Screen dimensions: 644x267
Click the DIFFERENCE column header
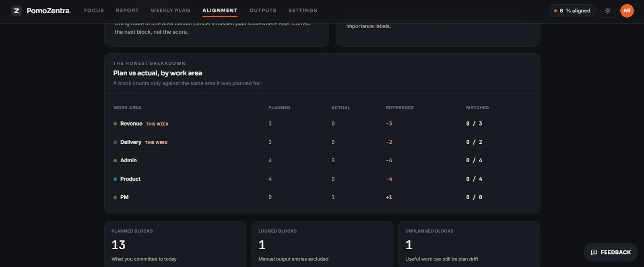(x=400, y=108)
